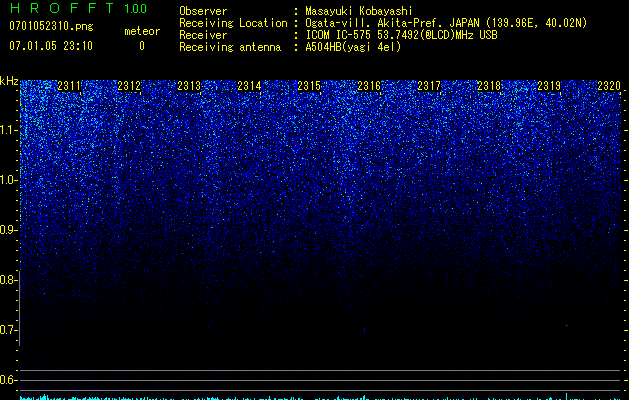This screenshot has height=400, width=629.
Task: Click observer name Masayuki Kobayashi
Action: pos(359,11)
